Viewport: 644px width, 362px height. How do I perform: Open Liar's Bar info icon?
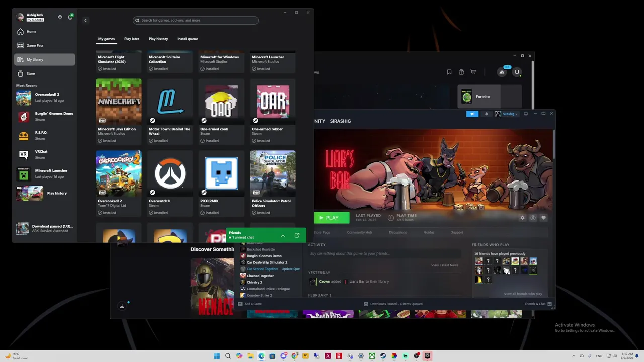point(533,218)
